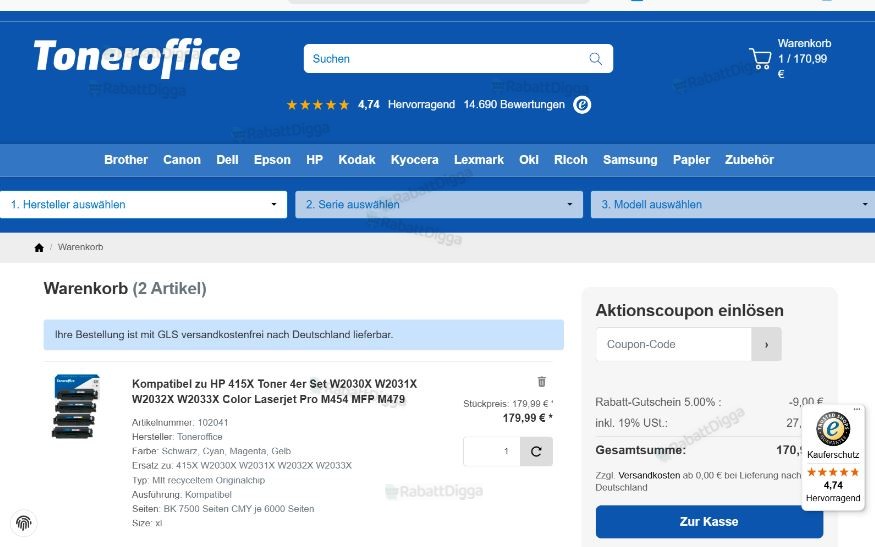Open the HP 415X Toner product title

(x=275, y=391)
